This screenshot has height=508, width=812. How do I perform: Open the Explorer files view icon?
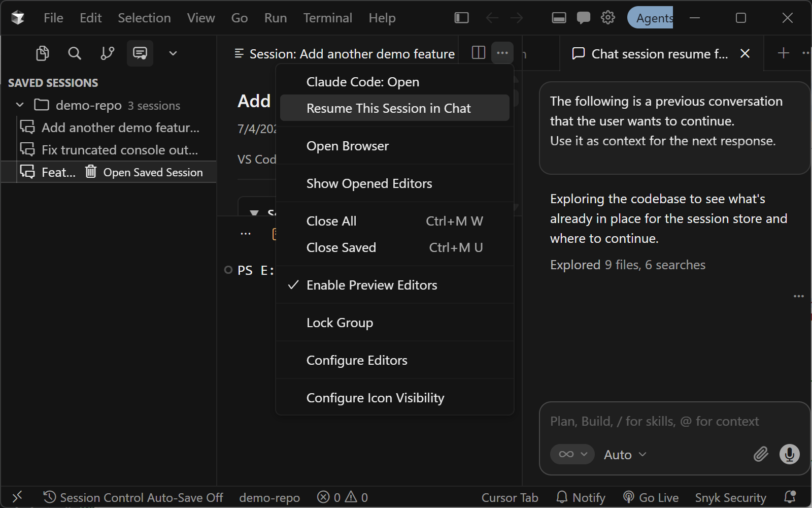pyautogui.click(x=43, y=53)
